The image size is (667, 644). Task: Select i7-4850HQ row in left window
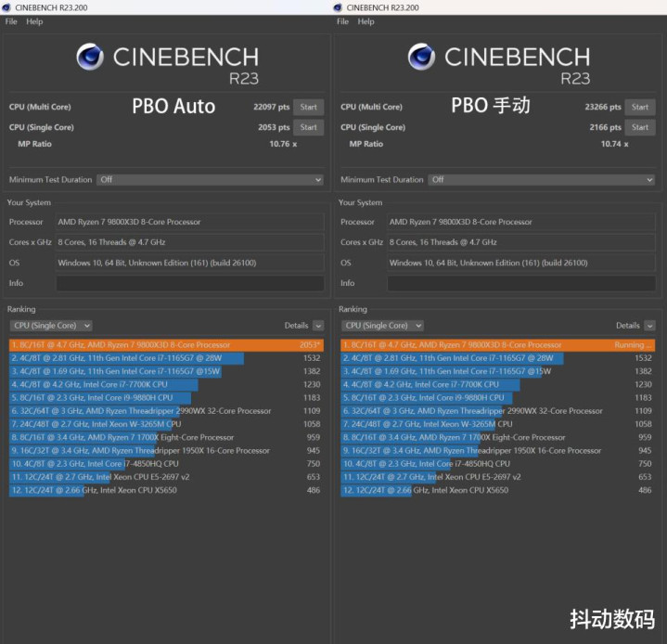tap(166, 464)
